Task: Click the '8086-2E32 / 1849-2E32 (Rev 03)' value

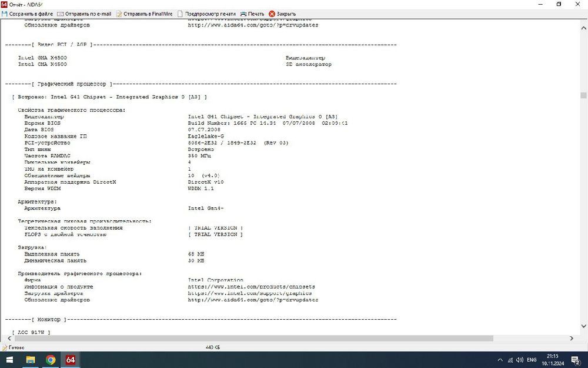Action: pos(238,142)
